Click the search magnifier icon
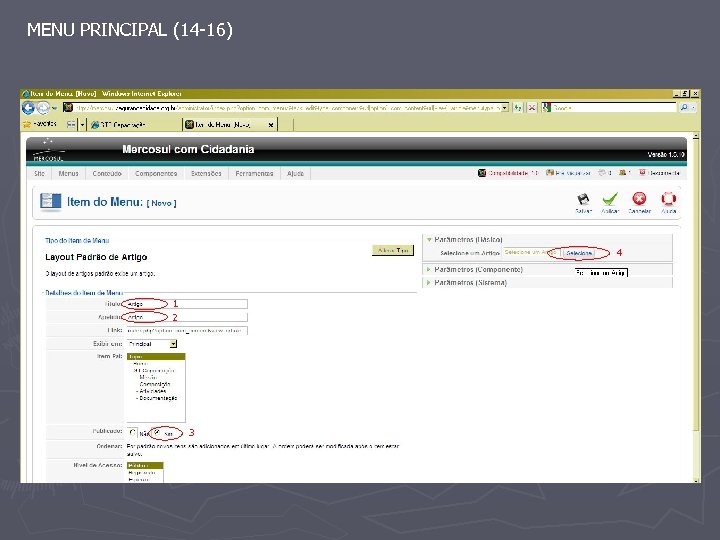This screenshot has width=720, height=540. (684, 108)
